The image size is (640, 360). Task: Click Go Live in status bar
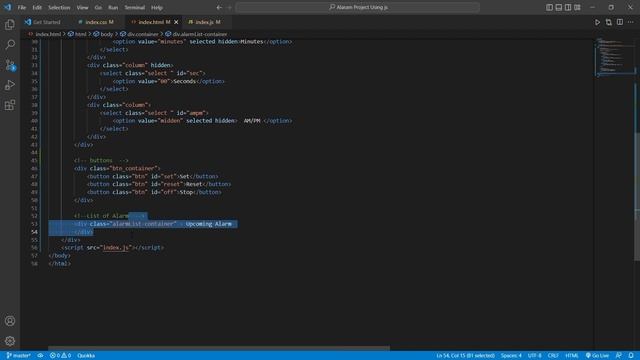[x=597, y=356]
